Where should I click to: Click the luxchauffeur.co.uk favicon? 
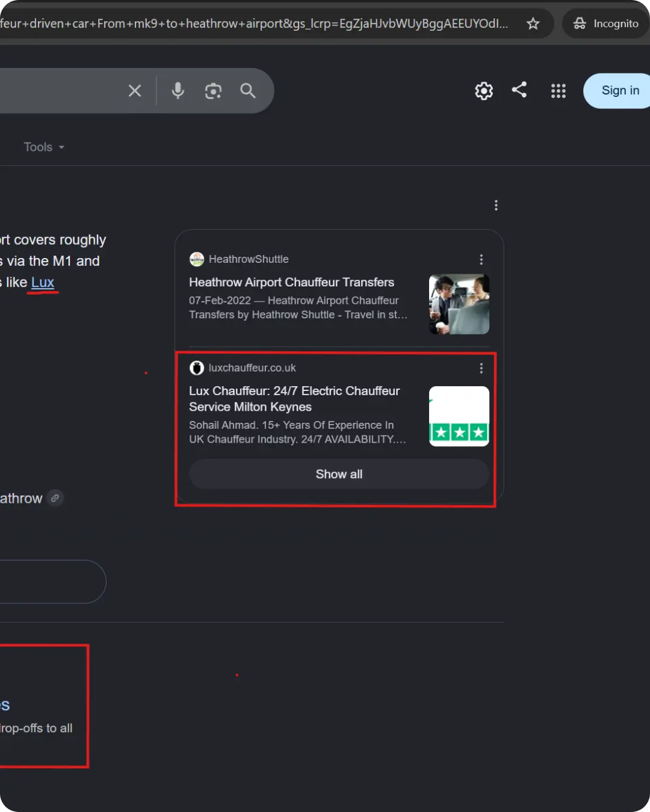[x=197, y=368]
